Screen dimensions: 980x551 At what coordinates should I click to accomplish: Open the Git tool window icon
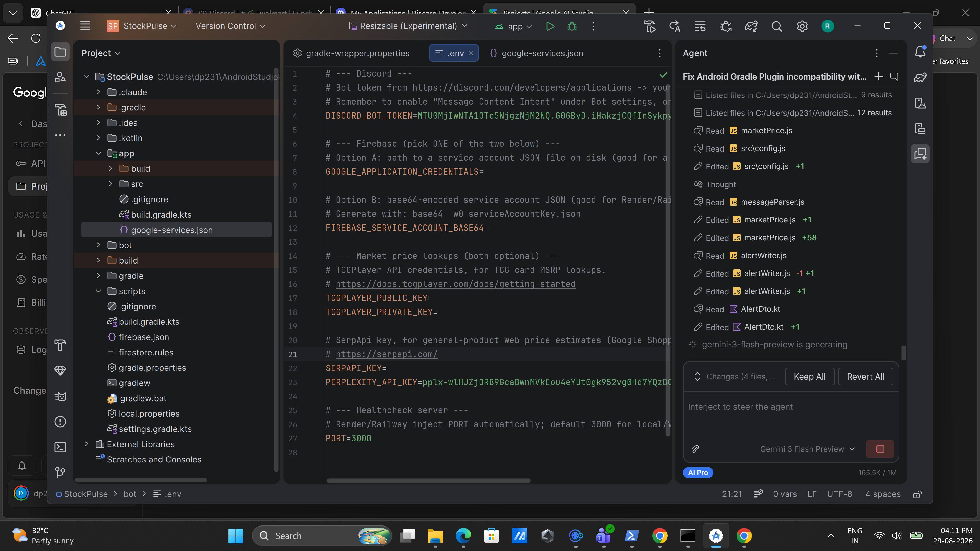60,472
